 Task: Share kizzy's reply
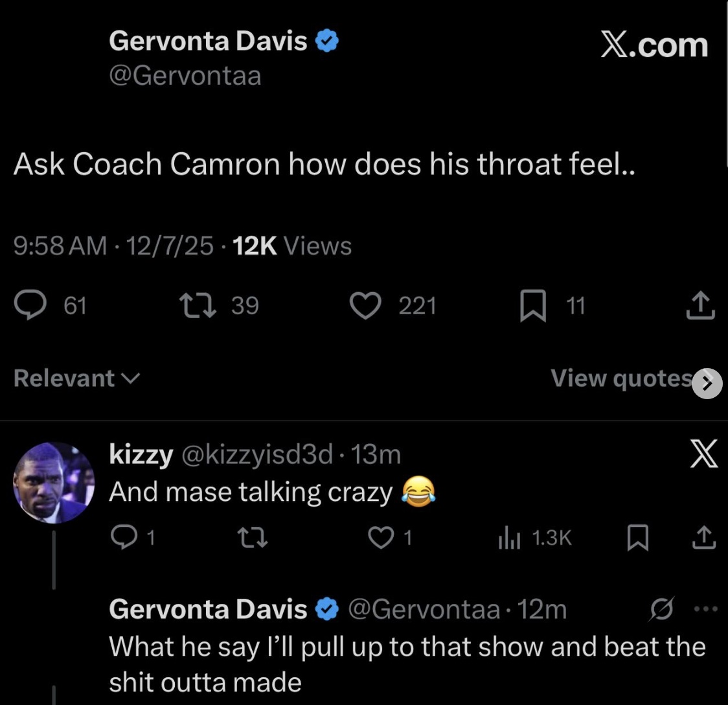[705, 538]
